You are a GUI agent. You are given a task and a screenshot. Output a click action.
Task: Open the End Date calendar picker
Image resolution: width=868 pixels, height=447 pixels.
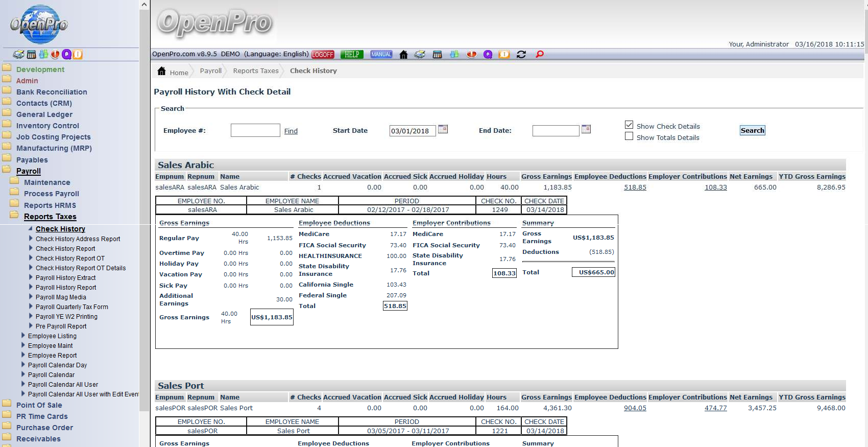(586, 129)
